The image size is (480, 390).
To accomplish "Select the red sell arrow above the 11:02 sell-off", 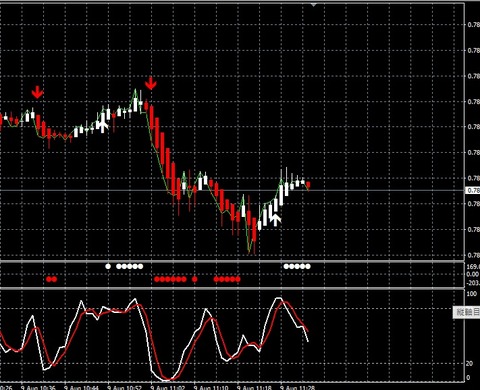I will point(151,83).
